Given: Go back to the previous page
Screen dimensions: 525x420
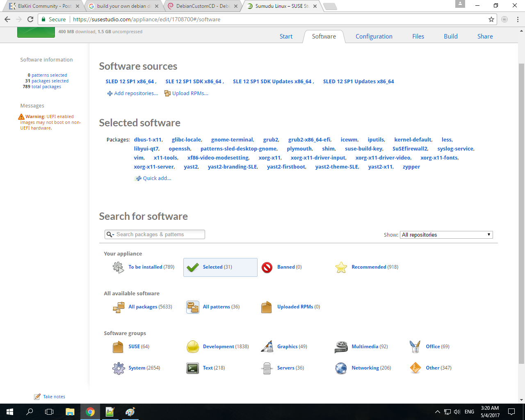Looking at the screenshot, I should pyautogui.click(x=7, y=19).
